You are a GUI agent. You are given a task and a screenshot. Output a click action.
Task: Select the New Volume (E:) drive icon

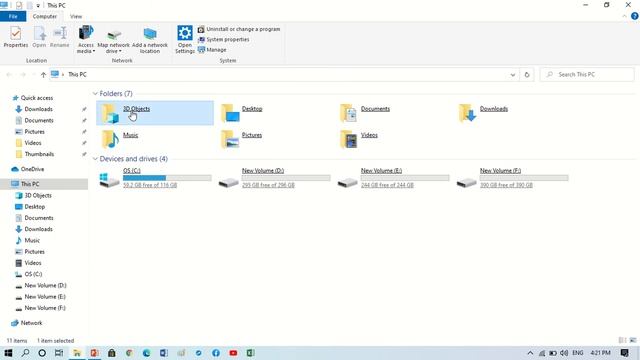tap(347, 182)
